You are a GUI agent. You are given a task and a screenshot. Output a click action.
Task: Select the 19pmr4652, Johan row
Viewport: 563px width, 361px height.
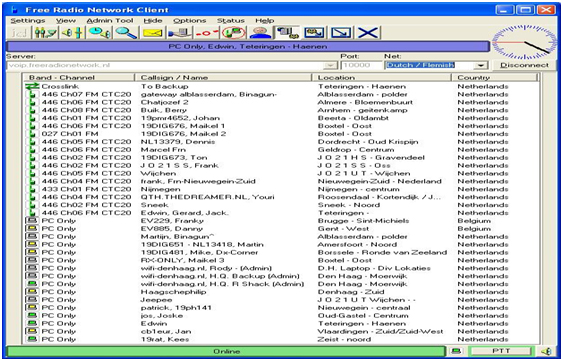(282, 118)
